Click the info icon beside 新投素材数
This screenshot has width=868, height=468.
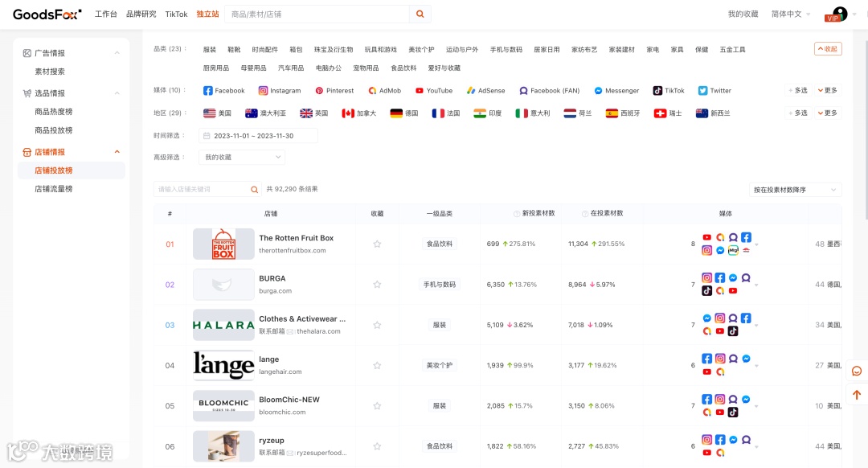tap(517, 214)
